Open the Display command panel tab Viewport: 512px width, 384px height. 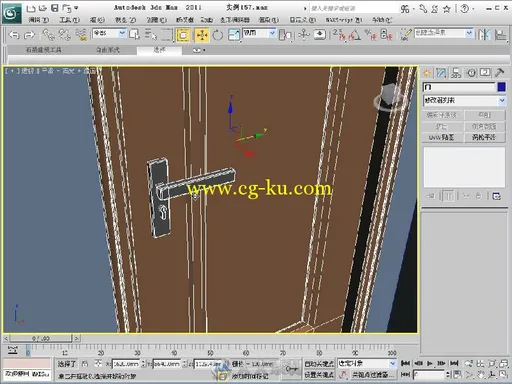tap(485, 72)
